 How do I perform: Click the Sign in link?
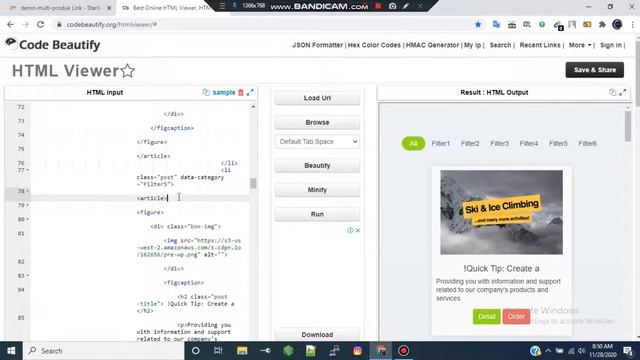coord(611,45)
